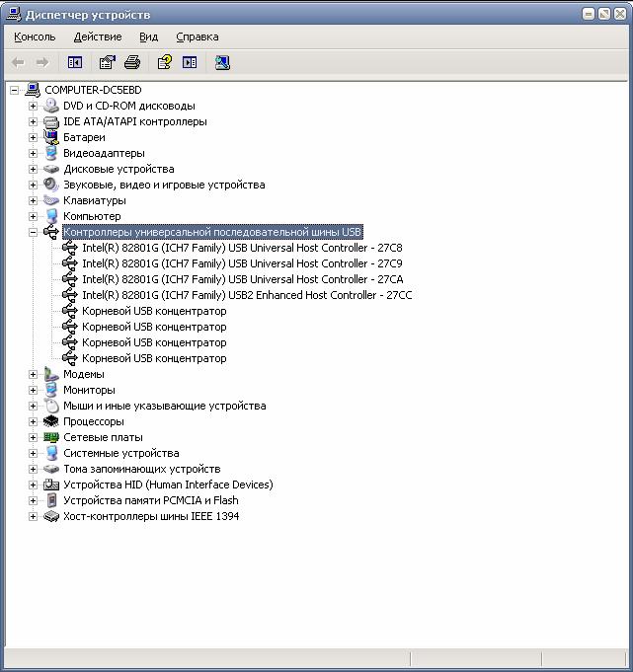Viewport: 633px width, 672px height.
Task: Click the Мониторы monitor icon
Action: coord(51,390)
